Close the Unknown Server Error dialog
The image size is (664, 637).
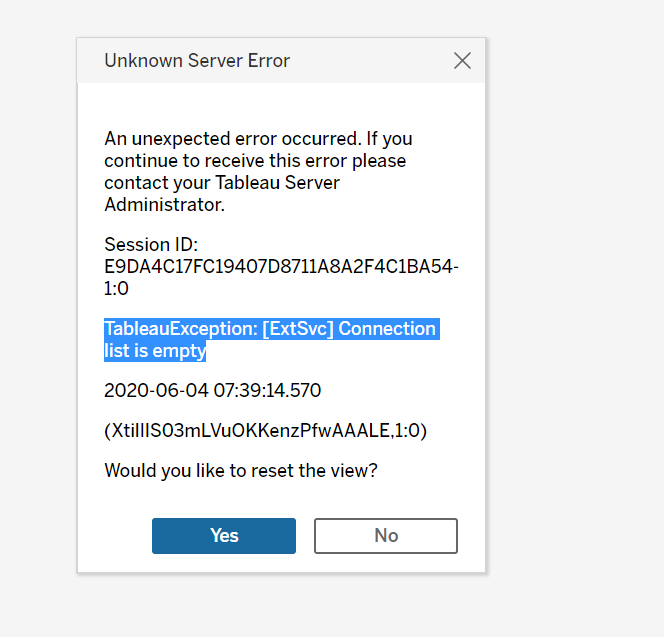click(462, 61)
